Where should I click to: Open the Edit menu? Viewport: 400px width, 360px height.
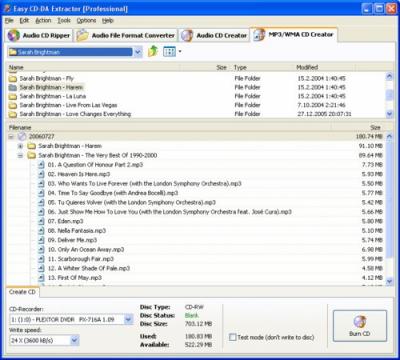(24, 21)
